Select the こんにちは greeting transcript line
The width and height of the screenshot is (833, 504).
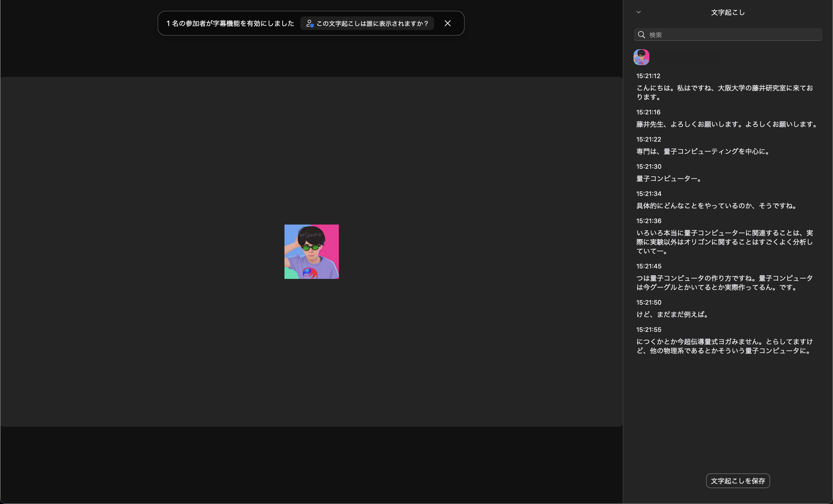pyautogui.click(x=724, y=92)
